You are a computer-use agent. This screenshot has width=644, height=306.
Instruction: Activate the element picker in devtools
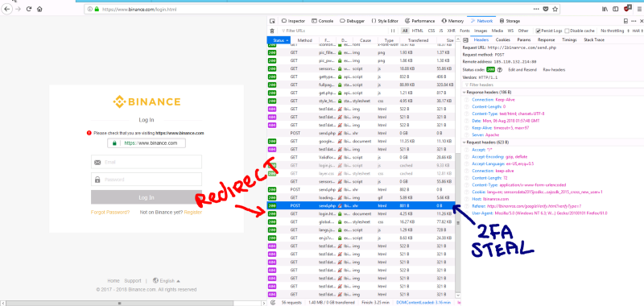[x=272, y=21]
